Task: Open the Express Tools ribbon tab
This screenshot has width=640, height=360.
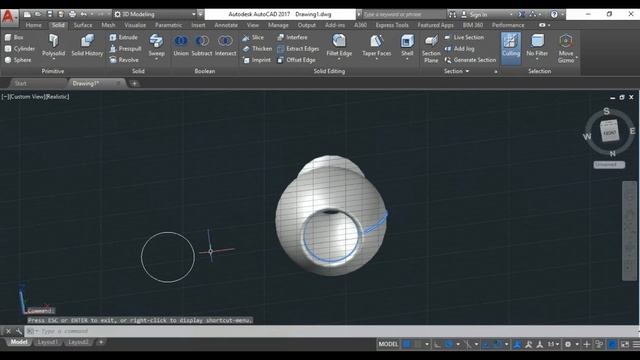Action: point(392,25)
